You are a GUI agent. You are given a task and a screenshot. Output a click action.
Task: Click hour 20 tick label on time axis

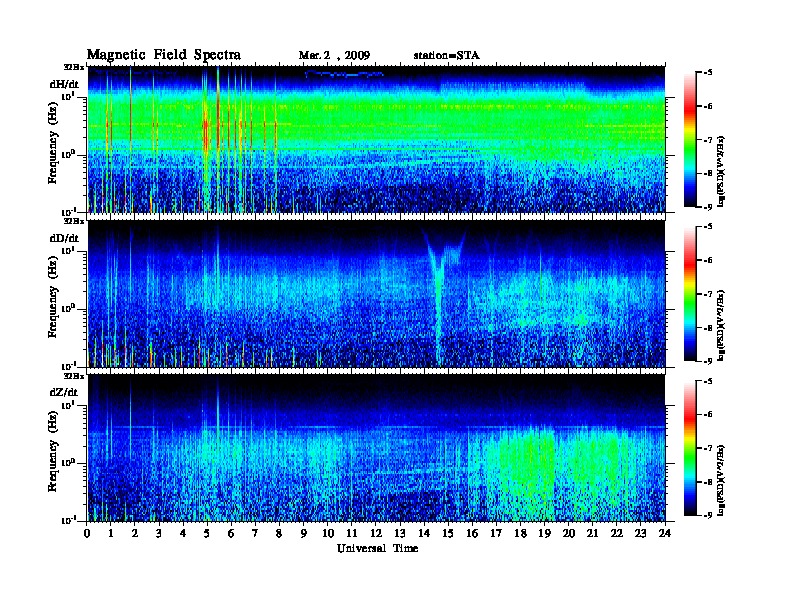[569, 533]
